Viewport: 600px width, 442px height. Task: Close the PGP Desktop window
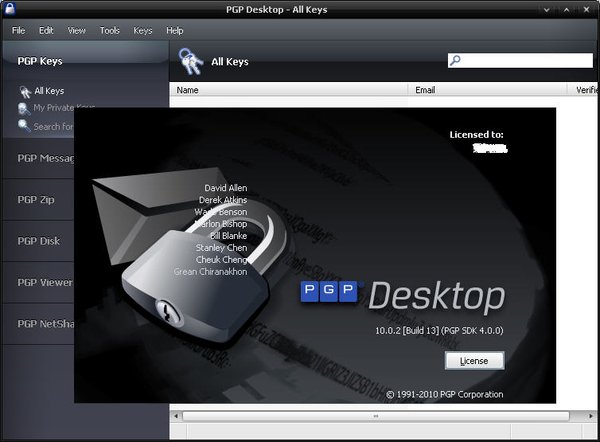[586, 10]
